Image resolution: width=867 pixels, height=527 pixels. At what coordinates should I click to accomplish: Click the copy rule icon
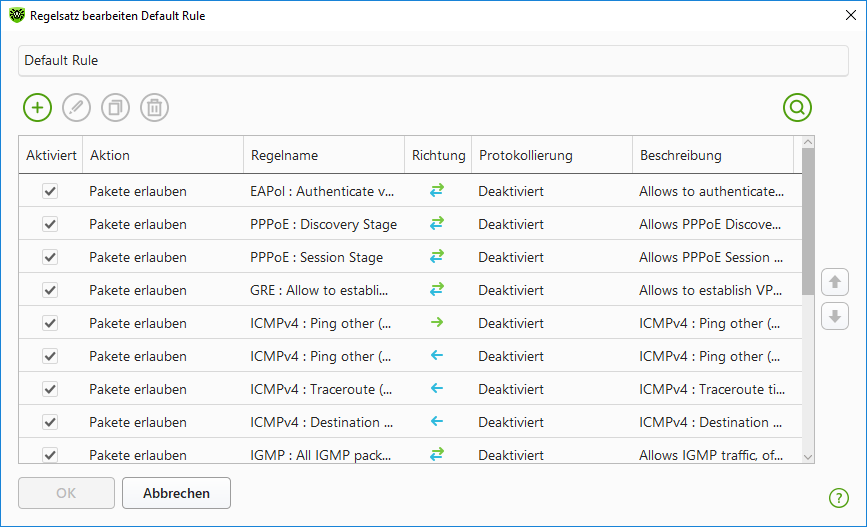(x=115, y=108)
